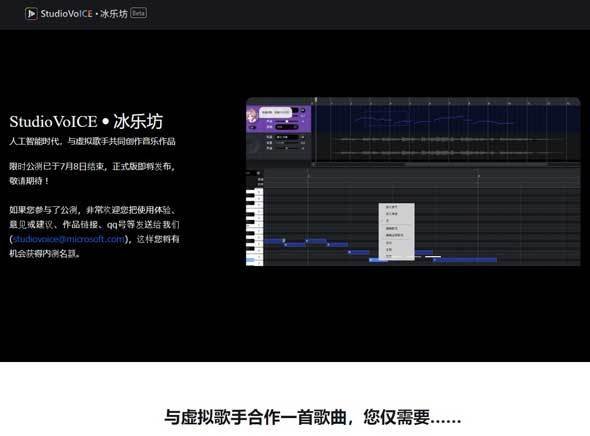Image resolution: width=590 pixels, height=436 pixels.
Task: Click the volume slider in purple singer track
Action: [x=286, y=121]
